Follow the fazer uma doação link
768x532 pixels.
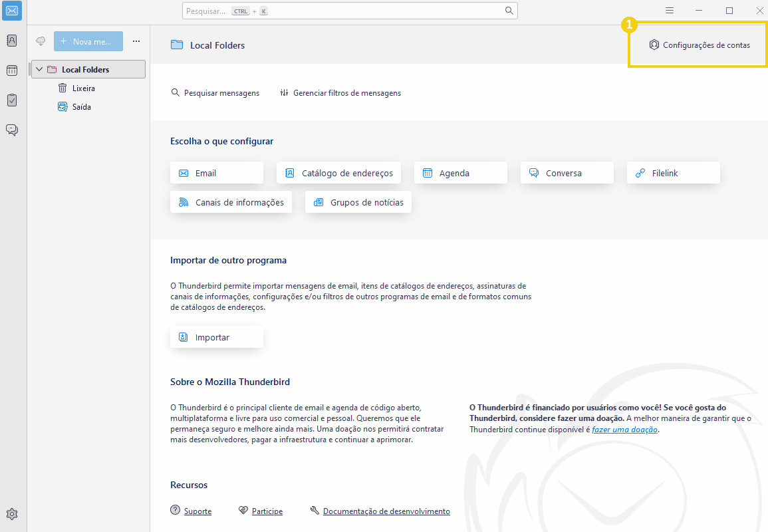coord(624,429)
